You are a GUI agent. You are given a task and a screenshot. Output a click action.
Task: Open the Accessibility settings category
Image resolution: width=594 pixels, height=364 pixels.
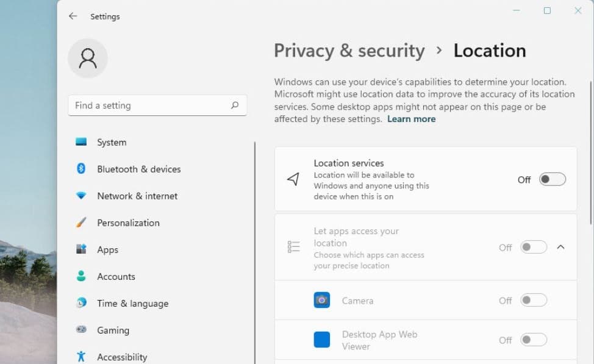click(x=122, y=357)
